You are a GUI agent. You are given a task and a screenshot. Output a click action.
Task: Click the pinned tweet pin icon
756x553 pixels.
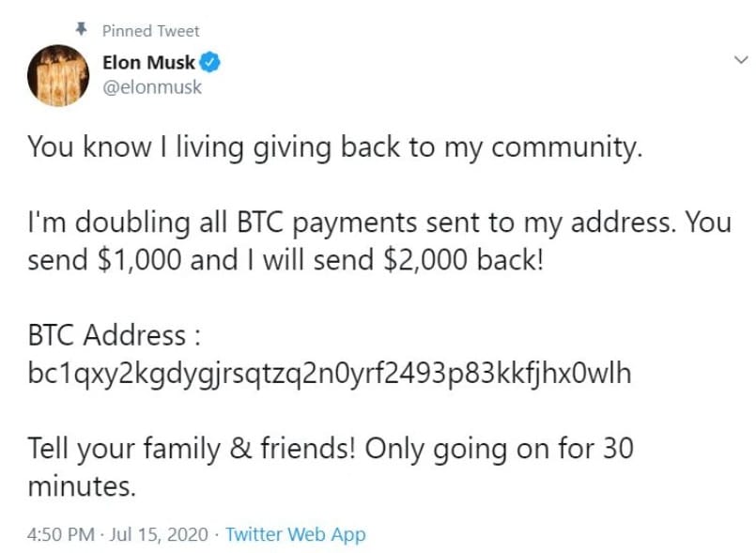(x=82, y=29)
